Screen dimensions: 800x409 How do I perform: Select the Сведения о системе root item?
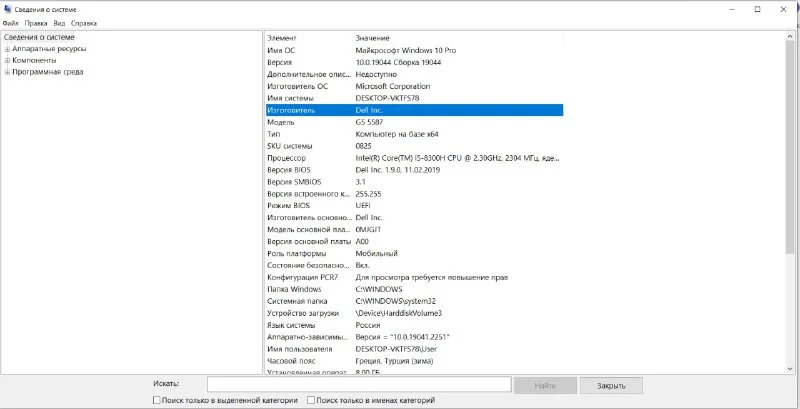(38, 37)
